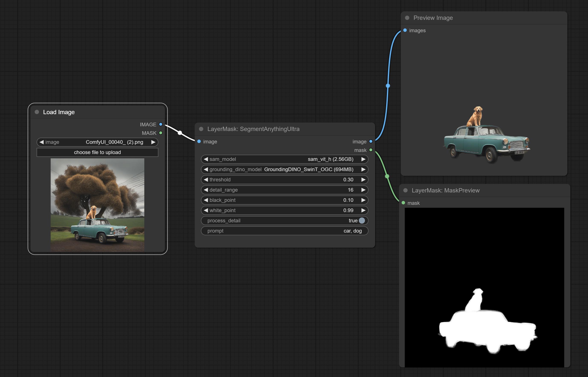The image size is (588, 377).
Task: Open the sam_model selection dropdown
Action: click(x=284, y=159)
